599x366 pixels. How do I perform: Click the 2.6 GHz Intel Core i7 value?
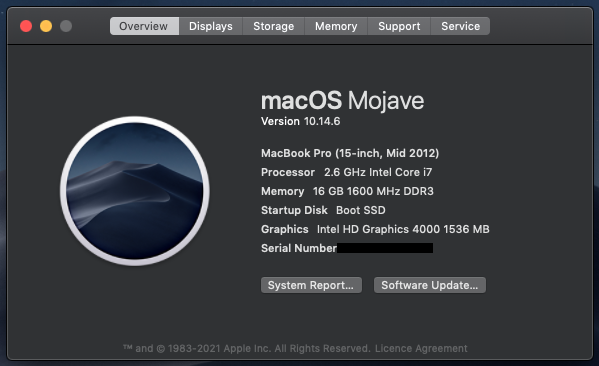[378, 172]
